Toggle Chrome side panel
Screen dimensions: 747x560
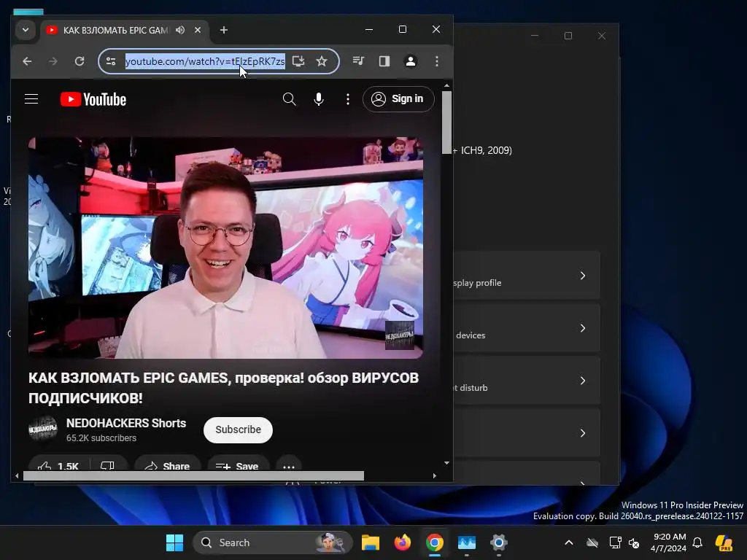tap(384, 61)
